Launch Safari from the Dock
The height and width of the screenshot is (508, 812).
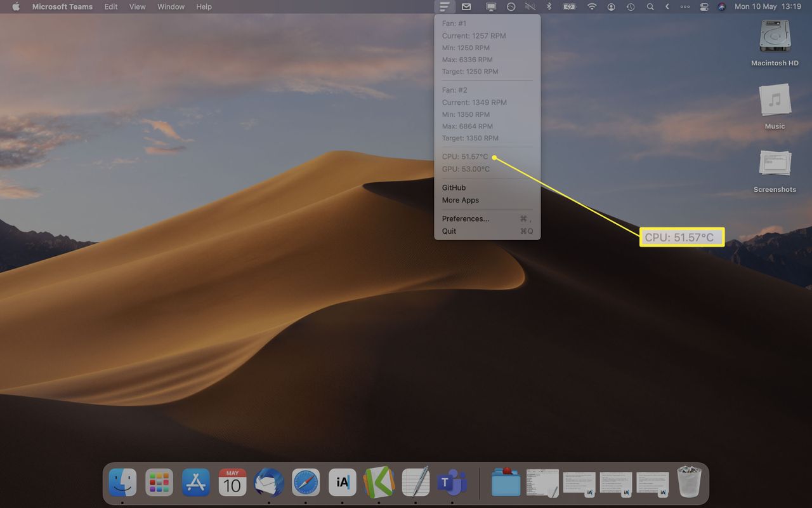coord(306,483)
